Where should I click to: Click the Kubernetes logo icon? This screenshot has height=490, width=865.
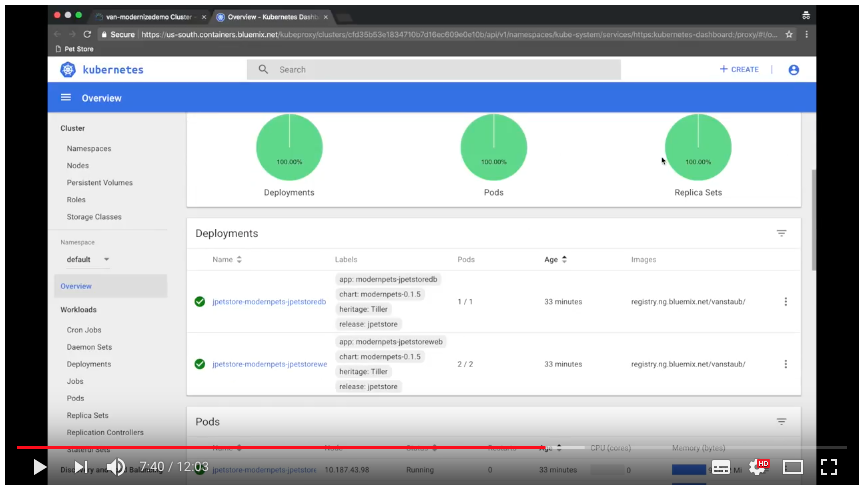click(x=68, y=70)
